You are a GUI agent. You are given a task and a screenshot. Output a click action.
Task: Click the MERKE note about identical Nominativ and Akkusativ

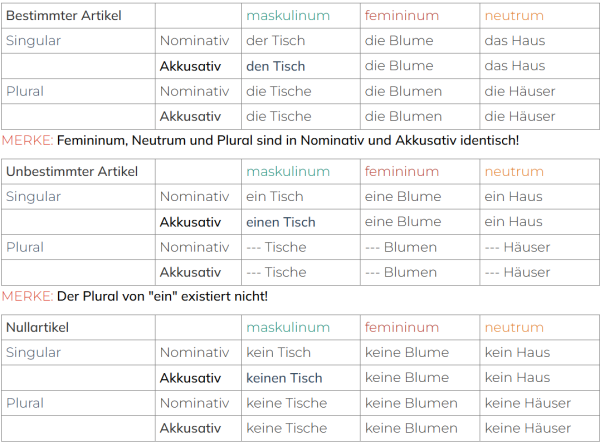point(260,140)
